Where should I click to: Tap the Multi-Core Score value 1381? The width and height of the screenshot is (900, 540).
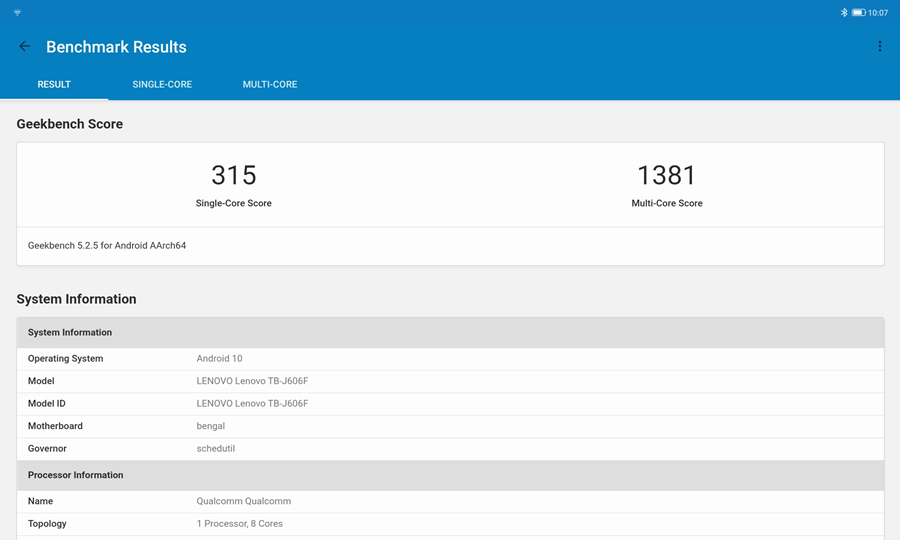(666, 176)
